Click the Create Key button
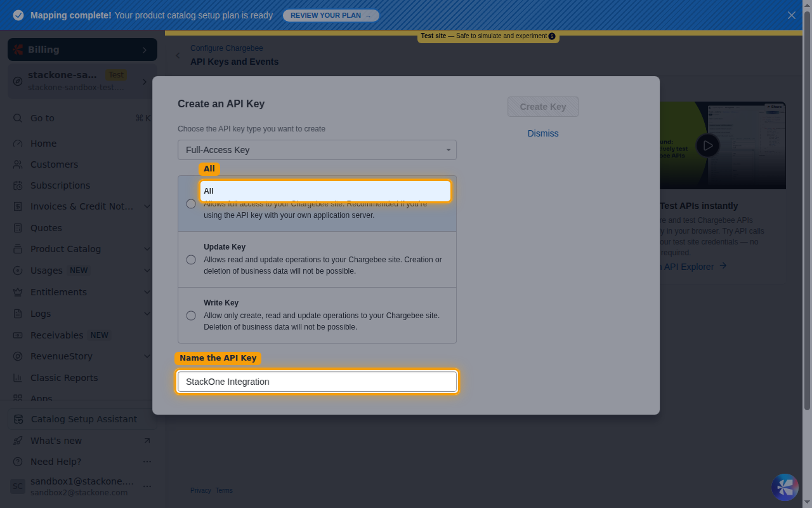Viewport: 812px width, 508px height. coord(543,107)
